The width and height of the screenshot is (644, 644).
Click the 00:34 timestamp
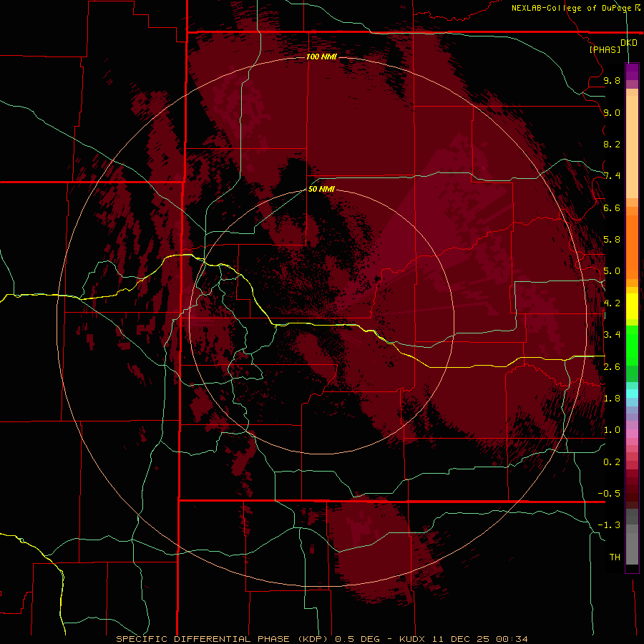pyautogui.click(x=512, y=639)
